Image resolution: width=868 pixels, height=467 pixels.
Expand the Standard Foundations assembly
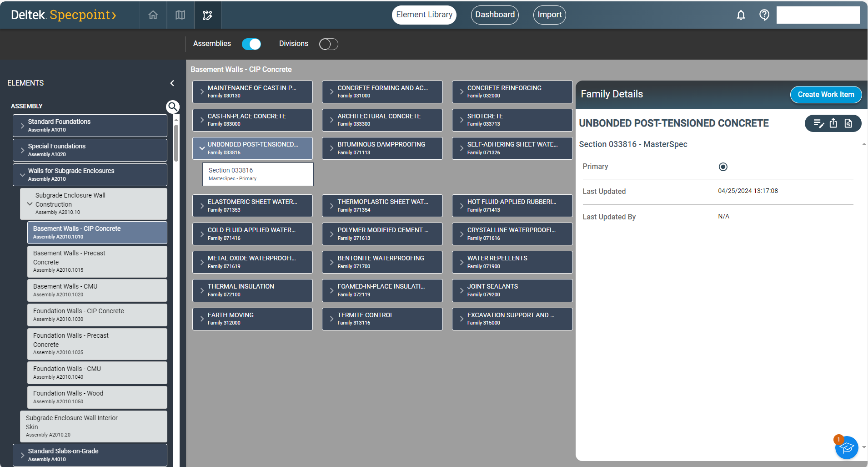22,126
